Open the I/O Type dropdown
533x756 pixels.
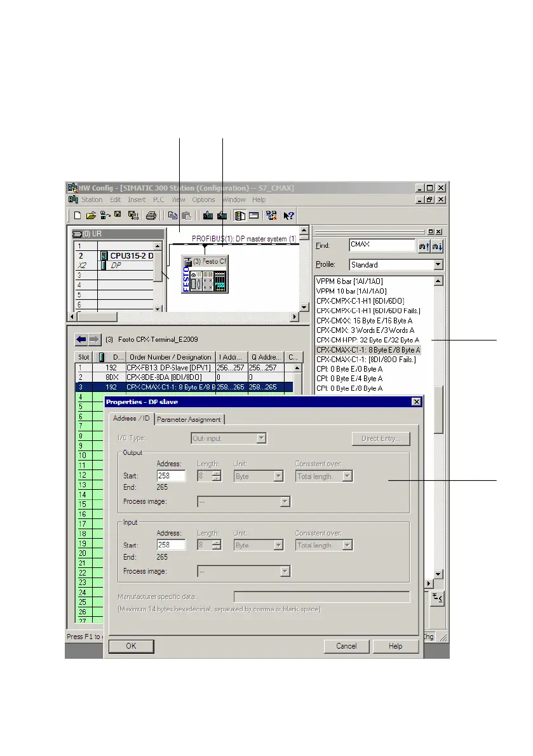[x=260, y=438]
